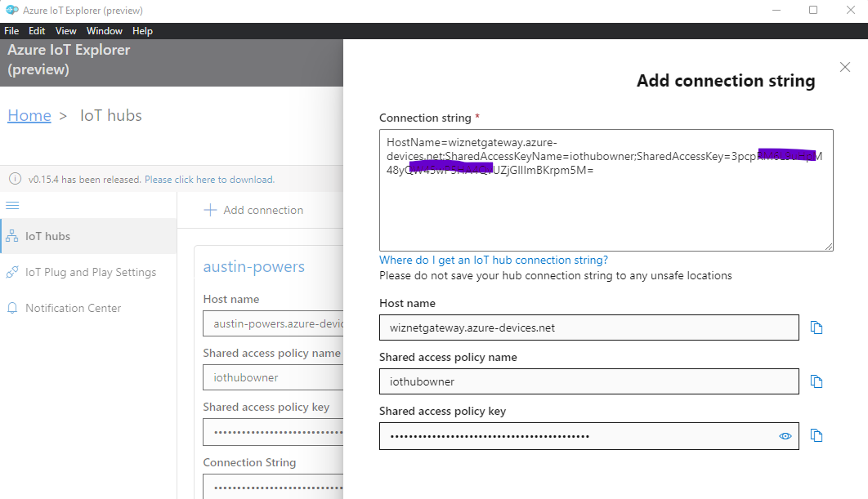Close the Azure IoT Explorer window
The width and height of the screenshot is (868, 499).
pyautogui.click(x=851, y=10)
